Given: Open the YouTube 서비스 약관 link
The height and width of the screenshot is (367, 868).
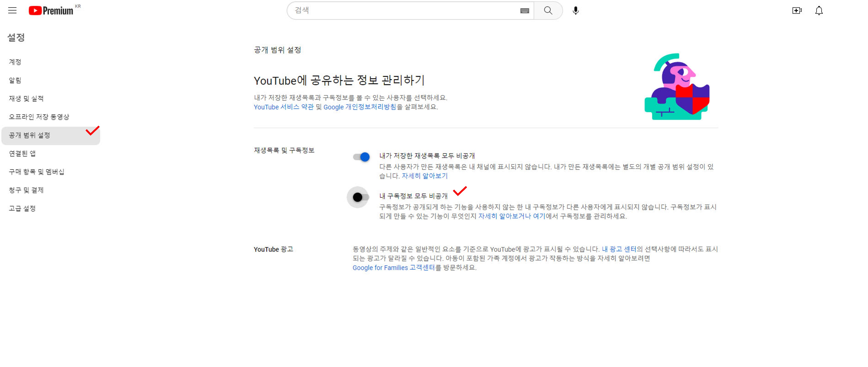Looking at the screenshot, I should click(283, 107).
